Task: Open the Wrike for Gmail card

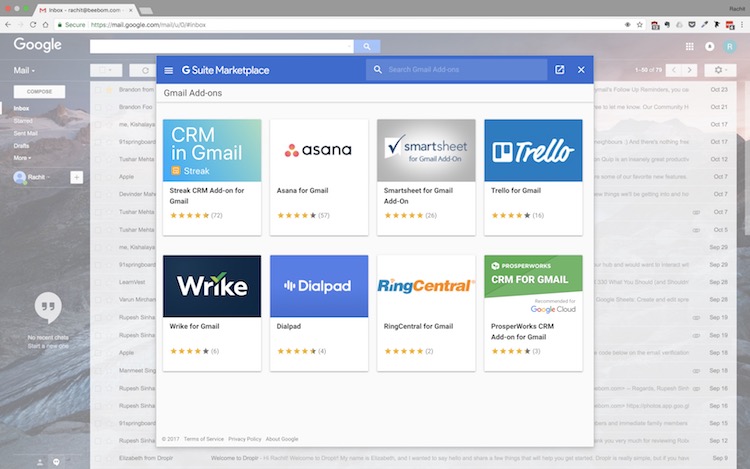Action: 212,313
